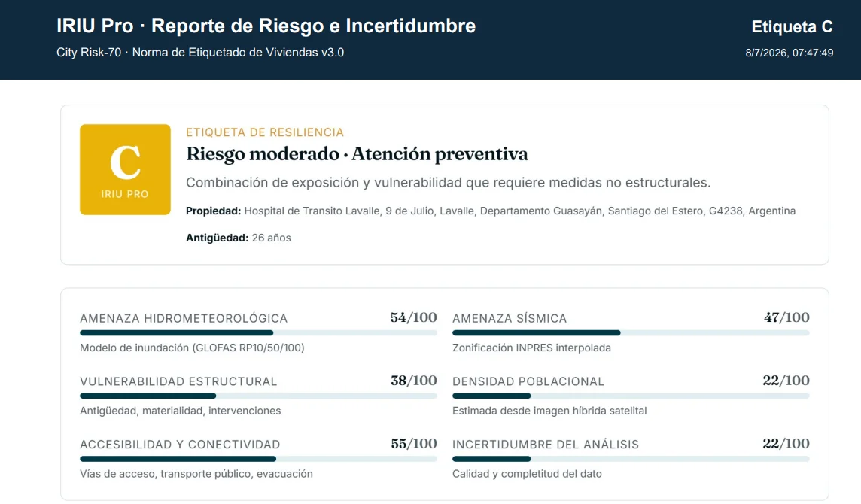This screenshot has width=861, height=504.
Task: Select the Amenaza Hidrometeorológica progress bar
Action: pos(258,332)
